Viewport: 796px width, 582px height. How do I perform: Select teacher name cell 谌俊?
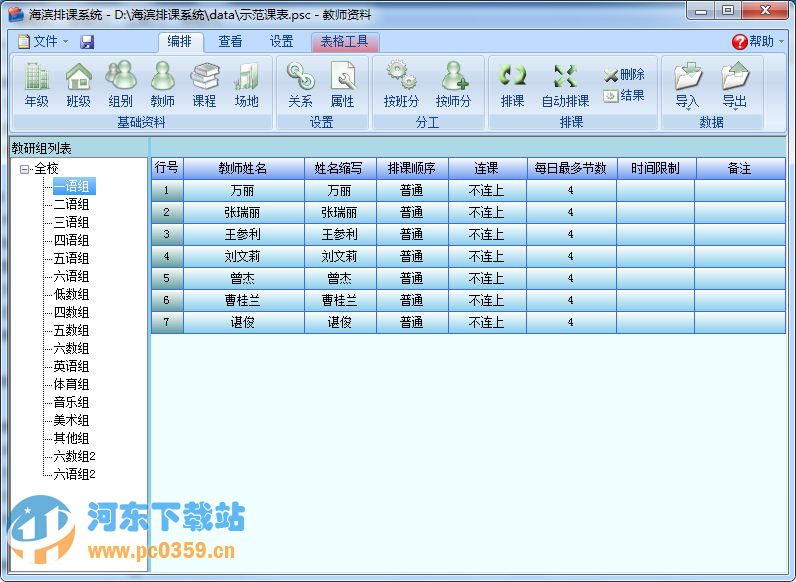(x=244, y=322)
